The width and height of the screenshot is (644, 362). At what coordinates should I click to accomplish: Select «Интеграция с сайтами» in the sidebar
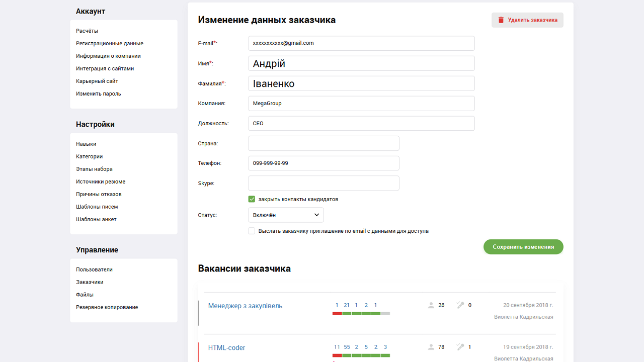106,68
